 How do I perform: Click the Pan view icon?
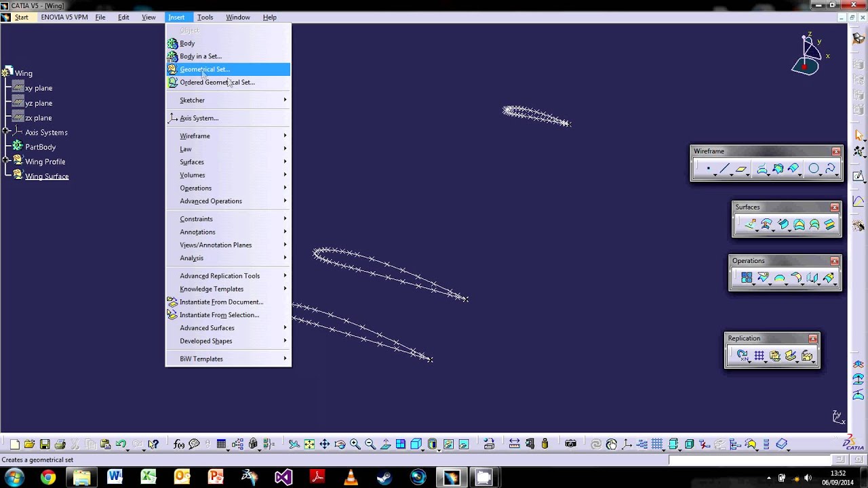(x=325, y=445)
